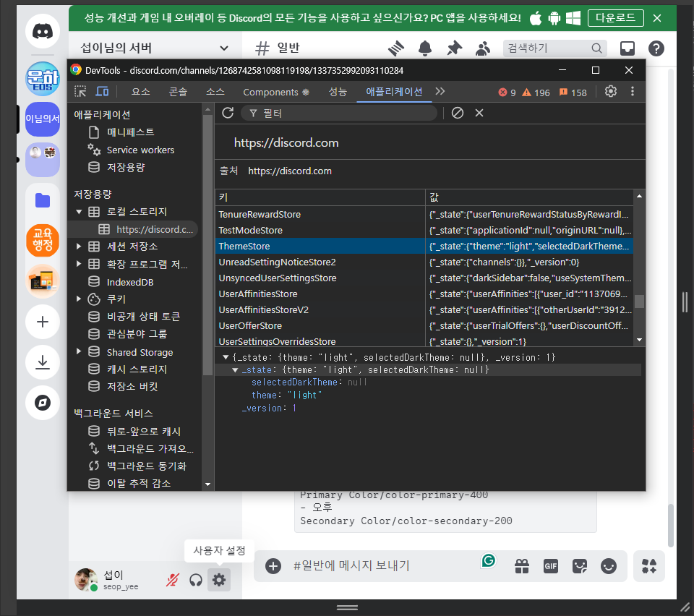The width and height of the screenshot is (694, 616).
Task: Click warnings count badge showing 196
Action: point(536,93)
